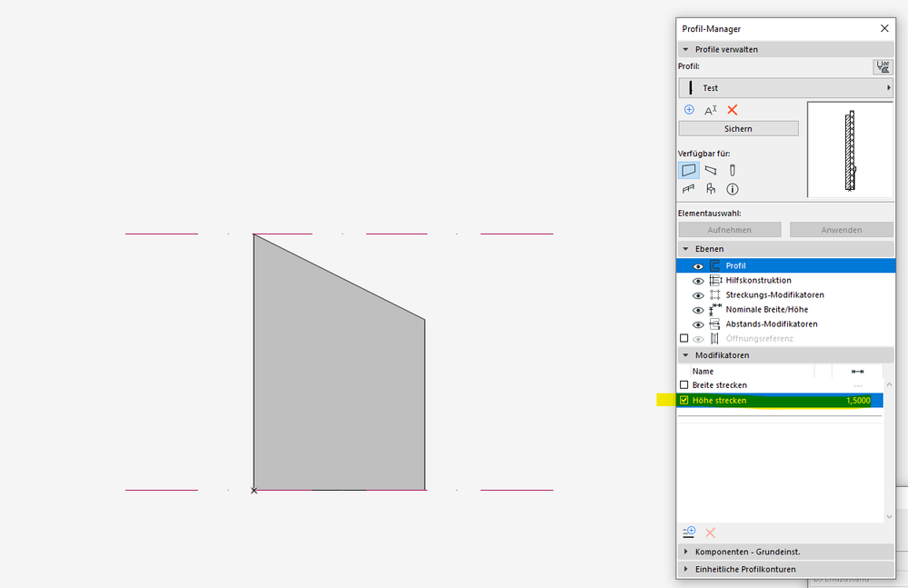Select the Hilfskonstruktion layer row
The height and width of the screenshot is (588, 908).
point(785,280)
